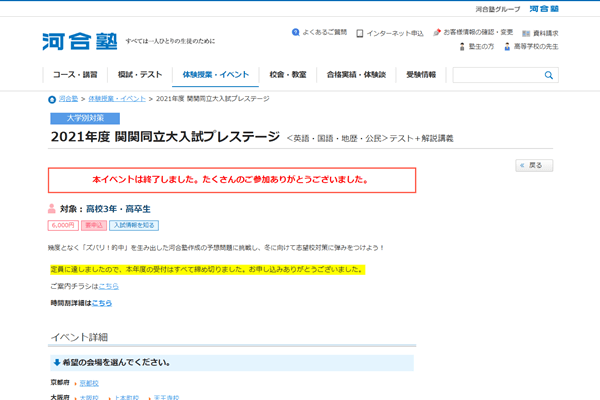Open the 模試・テスト menu
Screen dimensions: 600x400
click(140, 75)
